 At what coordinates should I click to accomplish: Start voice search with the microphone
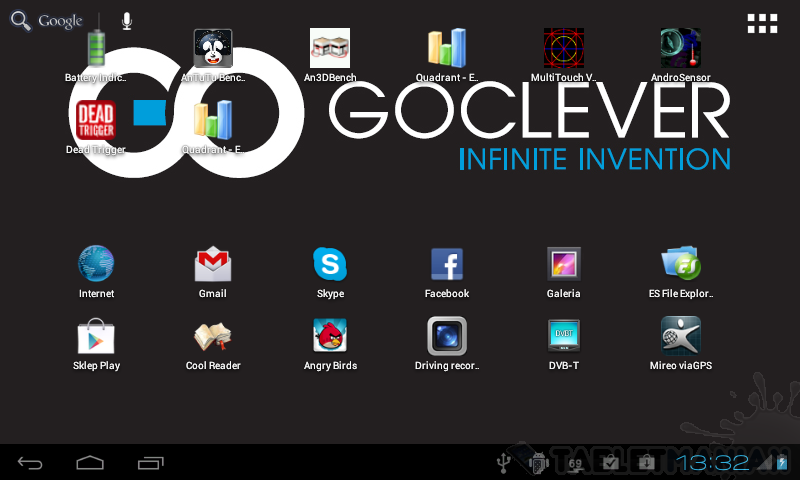click(127, 21)
